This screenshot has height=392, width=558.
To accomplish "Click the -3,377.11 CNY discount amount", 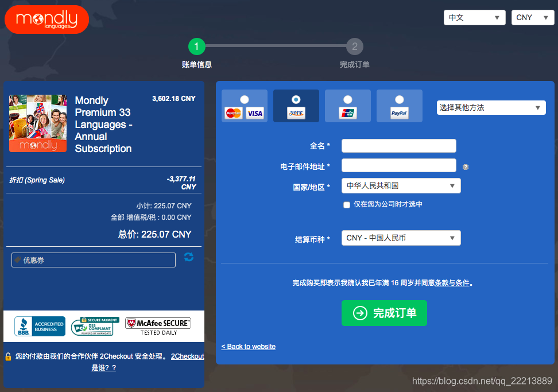I will [181, 183].
